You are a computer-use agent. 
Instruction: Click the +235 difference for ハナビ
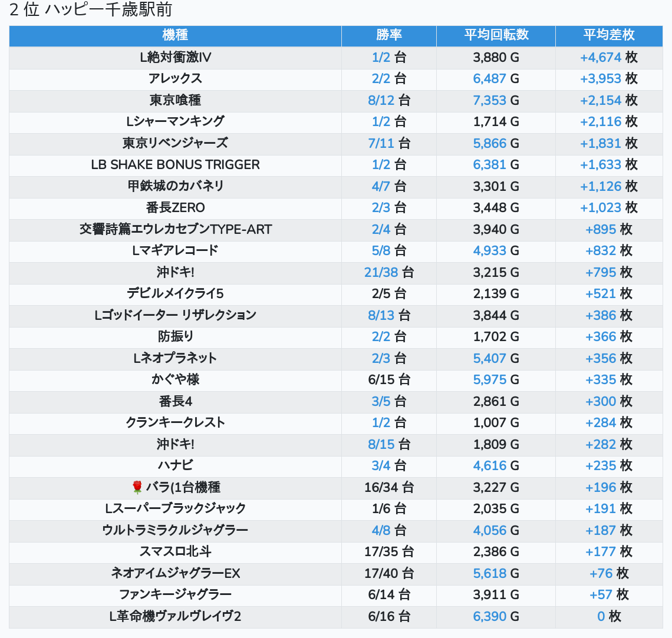tap(600, 465)
